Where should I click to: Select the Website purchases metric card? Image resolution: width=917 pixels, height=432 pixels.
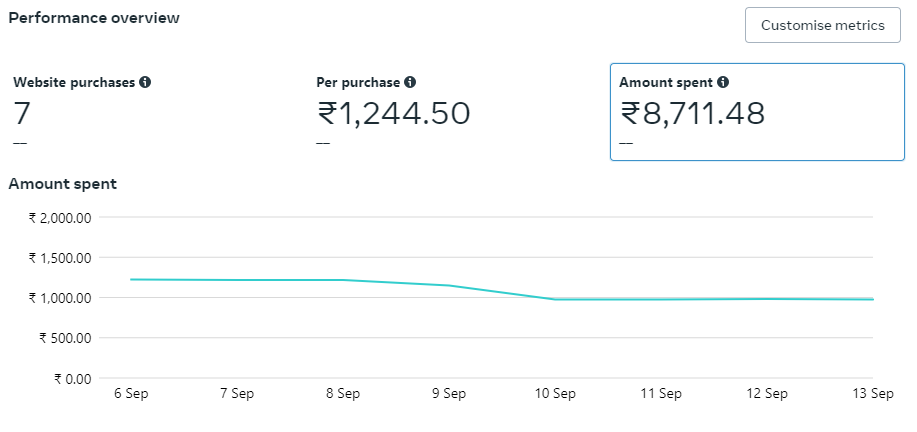(150, 111)
